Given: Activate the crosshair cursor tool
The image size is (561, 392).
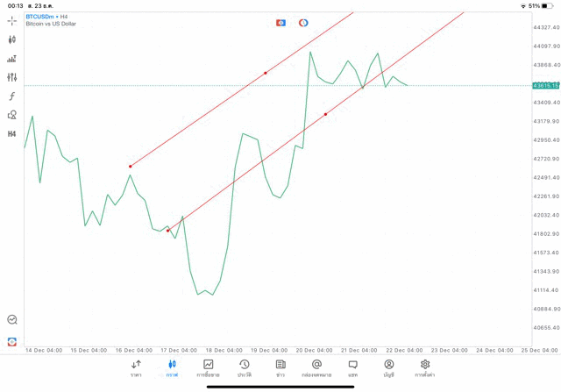Looking at the screenshot, I should pyautogui.click(x=12, y=20).
